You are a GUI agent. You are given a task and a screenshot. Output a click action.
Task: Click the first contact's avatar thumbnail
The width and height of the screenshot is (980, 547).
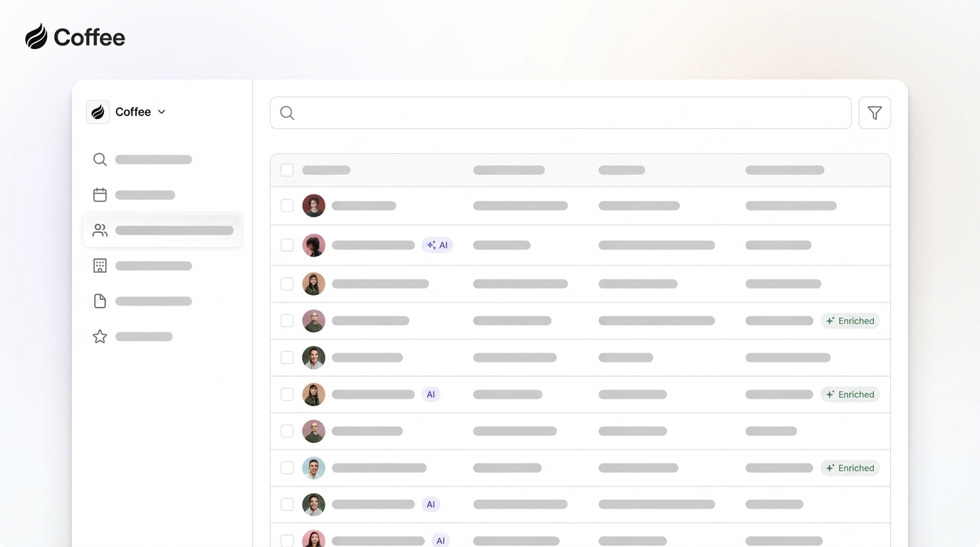pyautogui.click(x=313, y=205)
